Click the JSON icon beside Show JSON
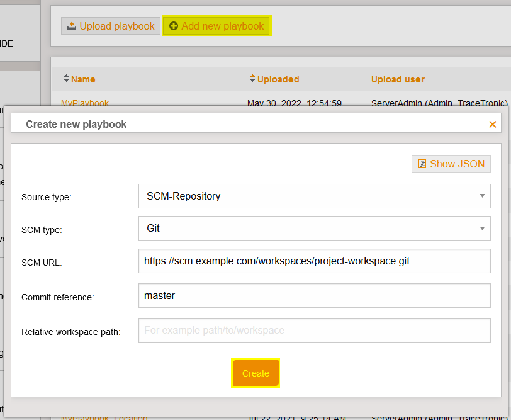511x420 pixels. (424, 164)
